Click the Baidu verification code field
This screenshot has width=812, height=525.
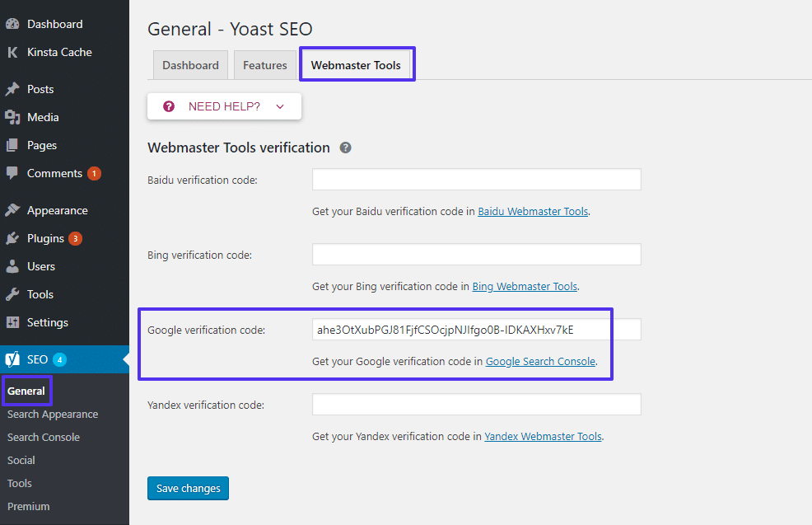click(476, 180)
